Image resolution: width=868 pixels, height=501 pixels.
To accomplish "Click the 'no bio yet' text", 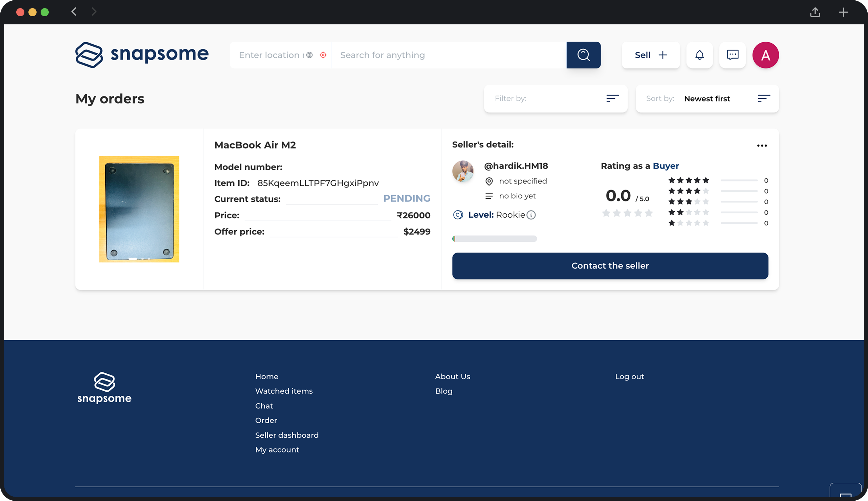I will 517,196.
